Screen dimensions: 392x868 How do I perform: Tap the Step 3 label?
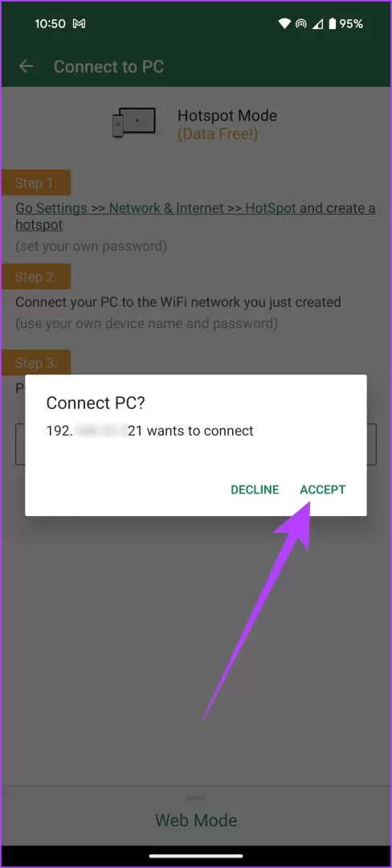point(36,363)
